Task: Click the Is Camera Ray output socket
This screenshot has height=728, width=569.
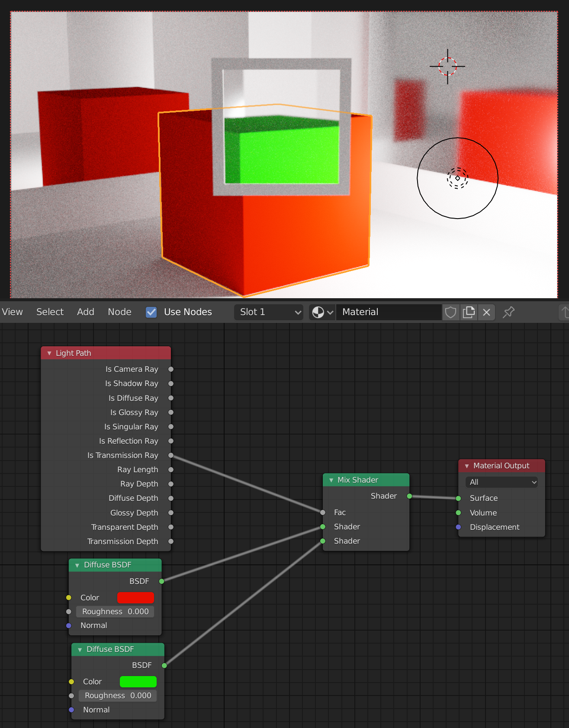Action: coord(171,369)
